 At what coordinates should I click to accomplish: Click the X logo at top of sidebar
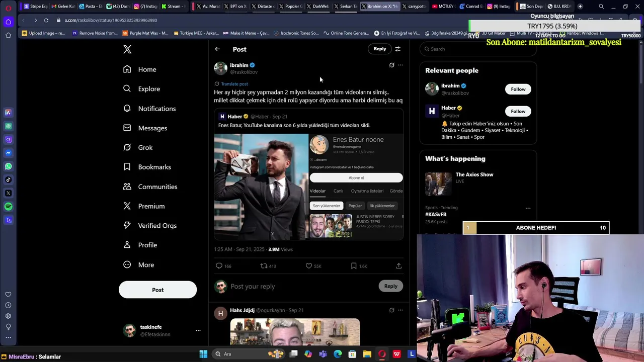127,49
